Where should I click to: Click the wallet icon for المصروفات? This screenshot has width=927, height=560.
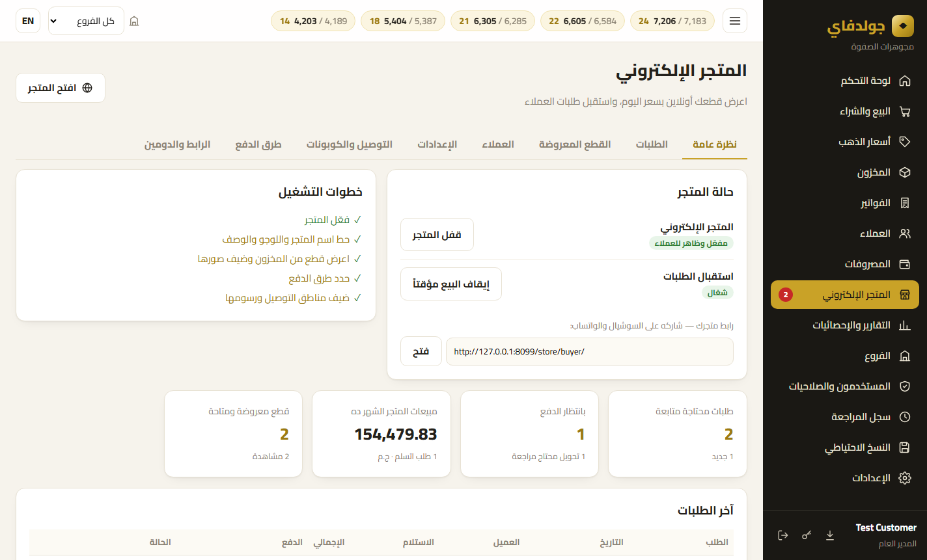(904, 264)
